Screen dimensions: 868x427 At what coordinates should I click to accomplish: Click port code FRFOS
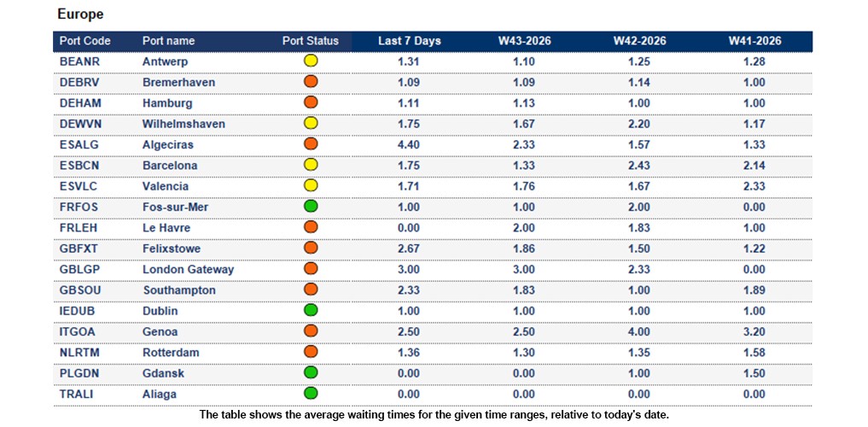(79, 208)
